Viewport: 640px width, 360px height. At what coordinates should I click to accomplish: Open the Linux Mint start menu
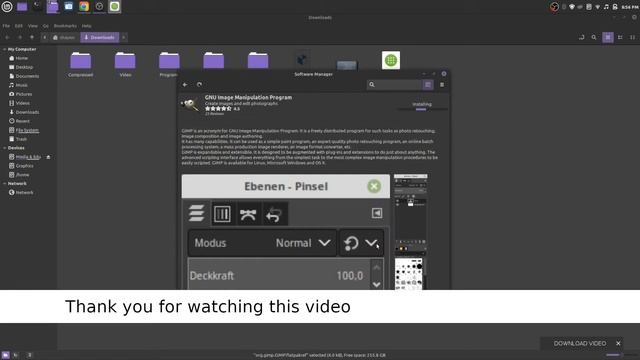[7, 7]
